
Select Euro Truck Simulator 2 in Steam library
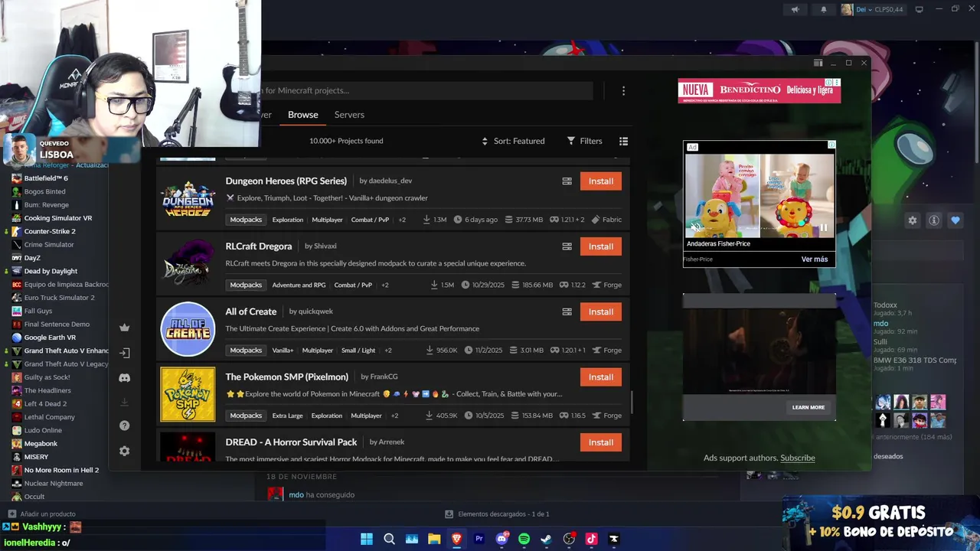(59, 298)
